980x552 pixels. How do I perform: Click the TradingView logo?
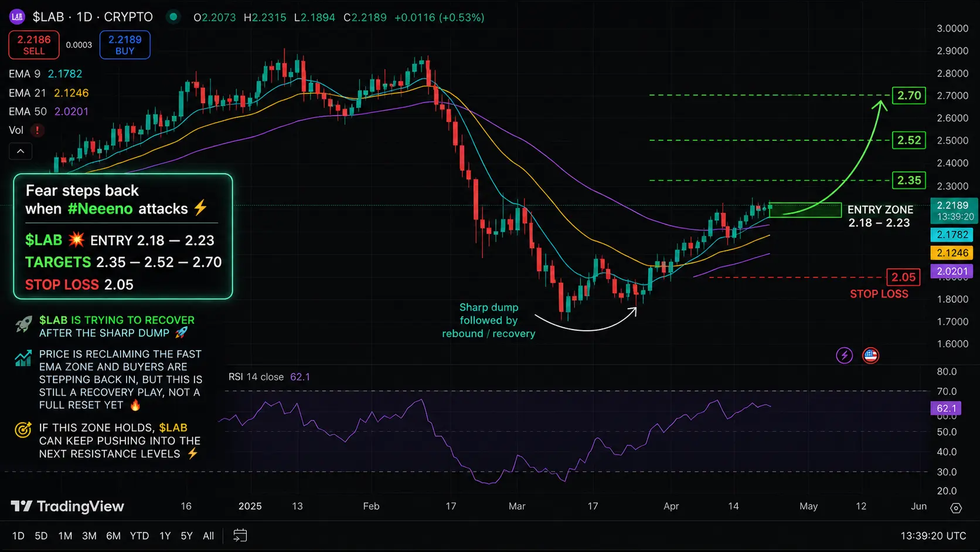67,506
